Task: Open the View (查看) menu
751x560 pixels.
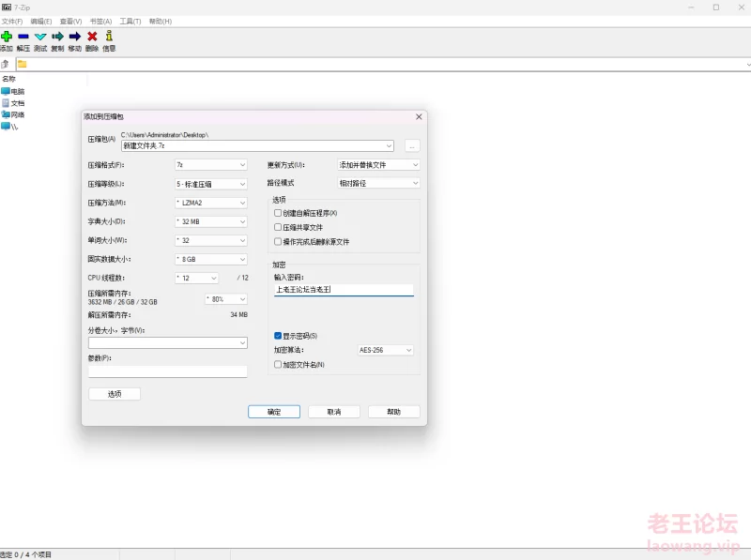Action: pyautogui.click(x=71, y=22)
